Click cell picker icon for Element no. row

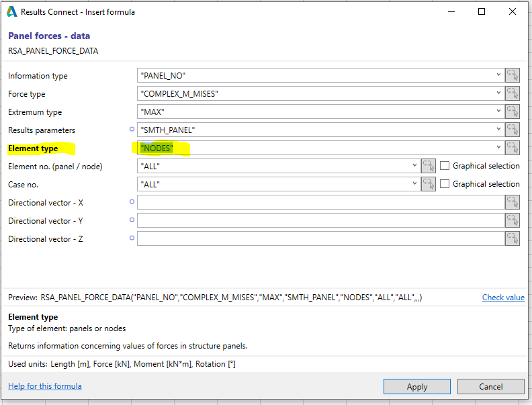click(428, 166)
